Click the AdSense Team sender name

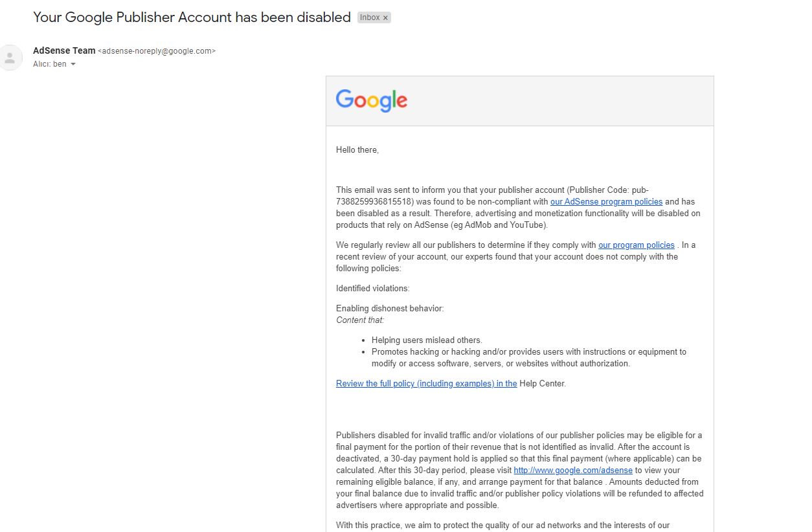click(x=64, y=50)
